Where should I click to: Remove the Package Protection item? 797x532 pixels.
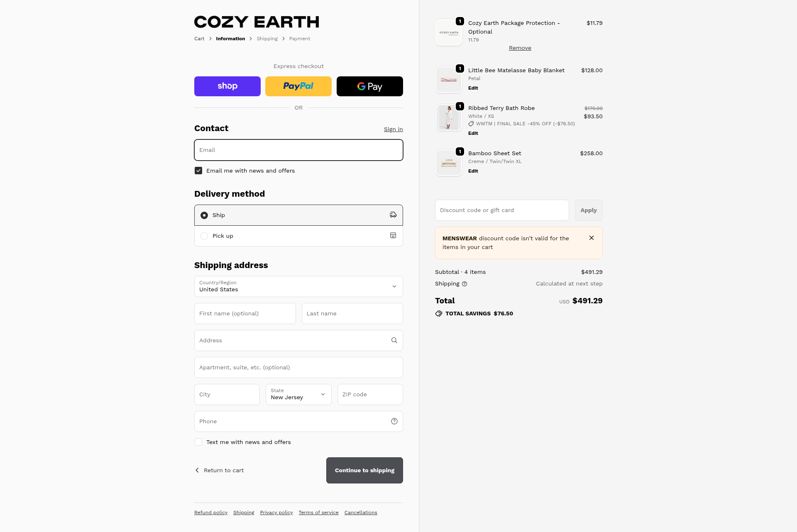[520, 48]
